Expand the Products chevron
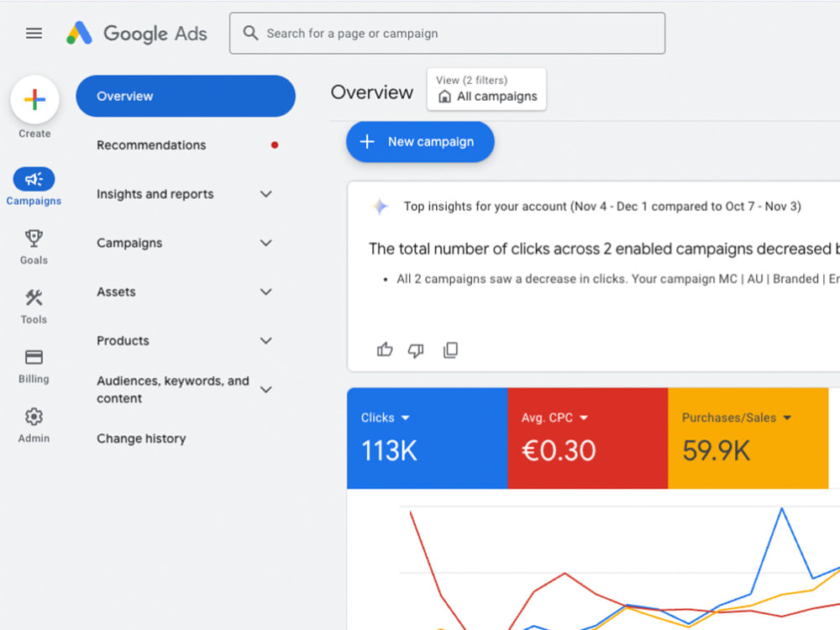 (265, 341)
